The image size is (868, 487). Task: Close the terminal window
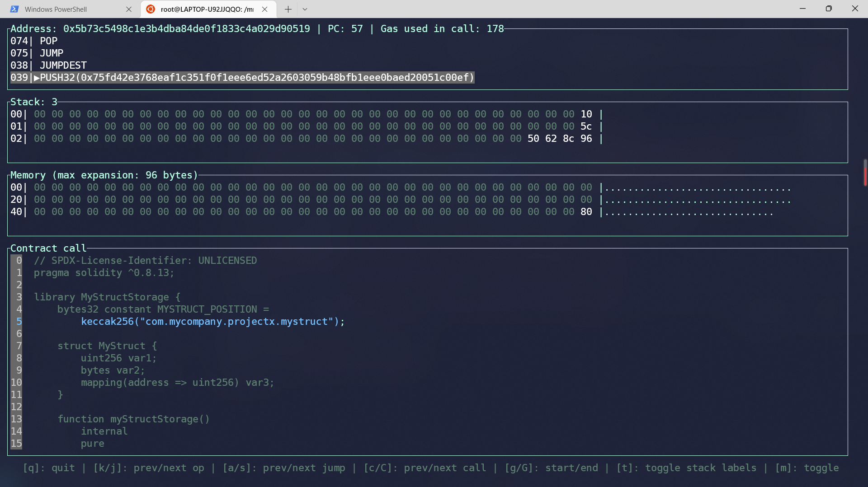pos(855,9)
